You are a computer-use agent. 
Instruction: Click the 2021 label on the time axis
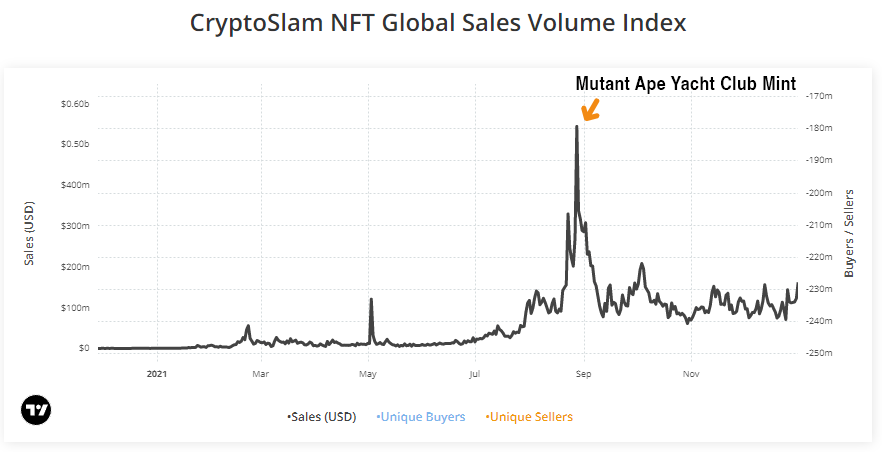(156, 375)
